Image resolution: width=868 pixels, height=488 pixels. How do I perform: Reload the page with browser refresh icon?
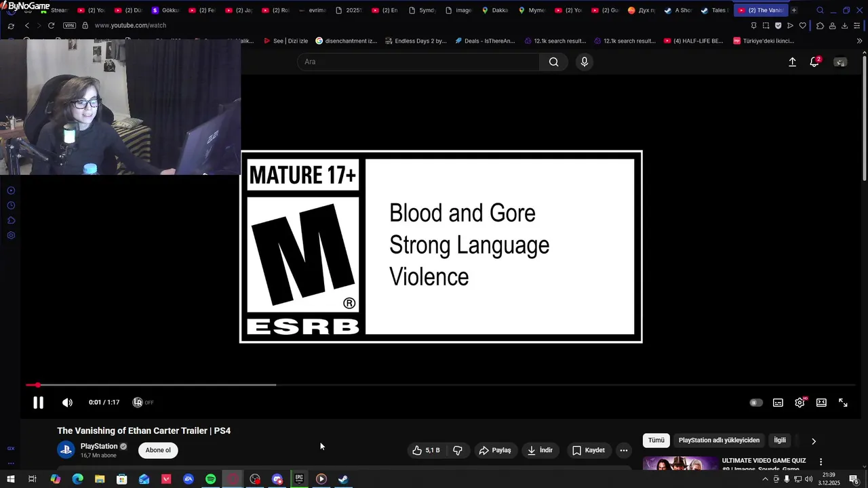tap(51, 25)
